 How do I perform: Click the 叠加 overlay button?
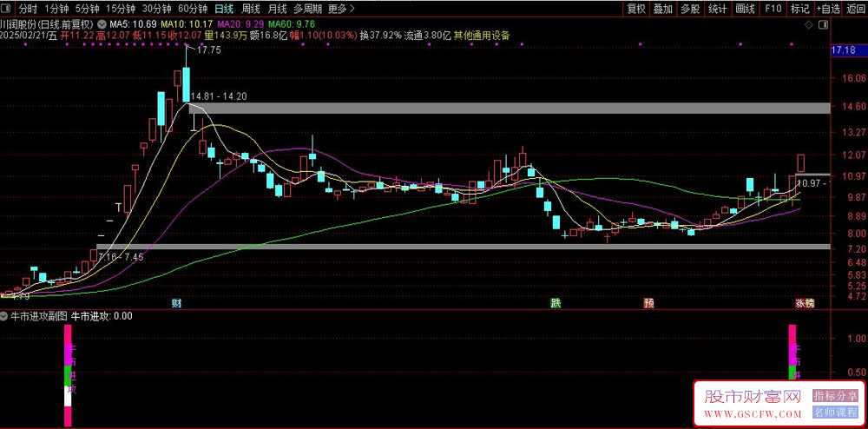(662, 9)
